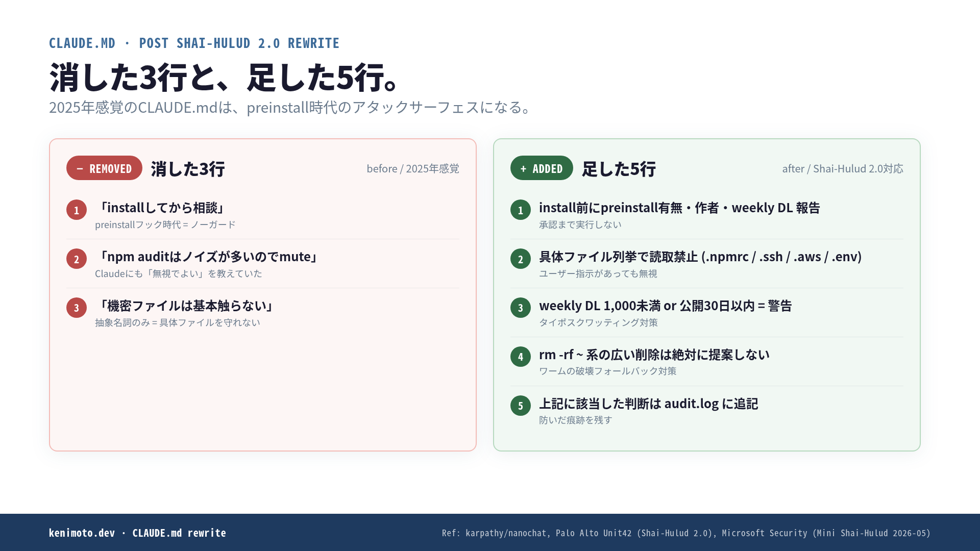Click the footer reference line starting Ref: karpathy/nanochat
Viewport: 980px width, 551px height.
click(686, 533)
